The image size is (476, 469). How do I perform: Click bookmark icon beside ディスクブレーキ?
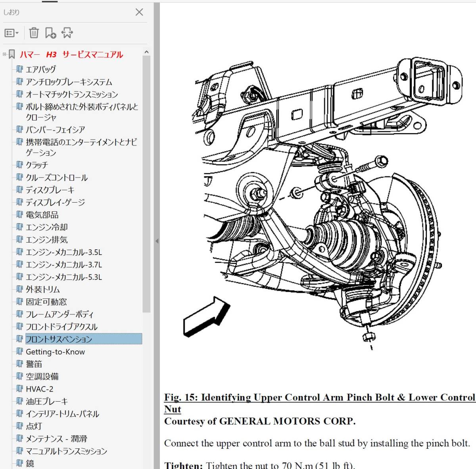[19, 190]
